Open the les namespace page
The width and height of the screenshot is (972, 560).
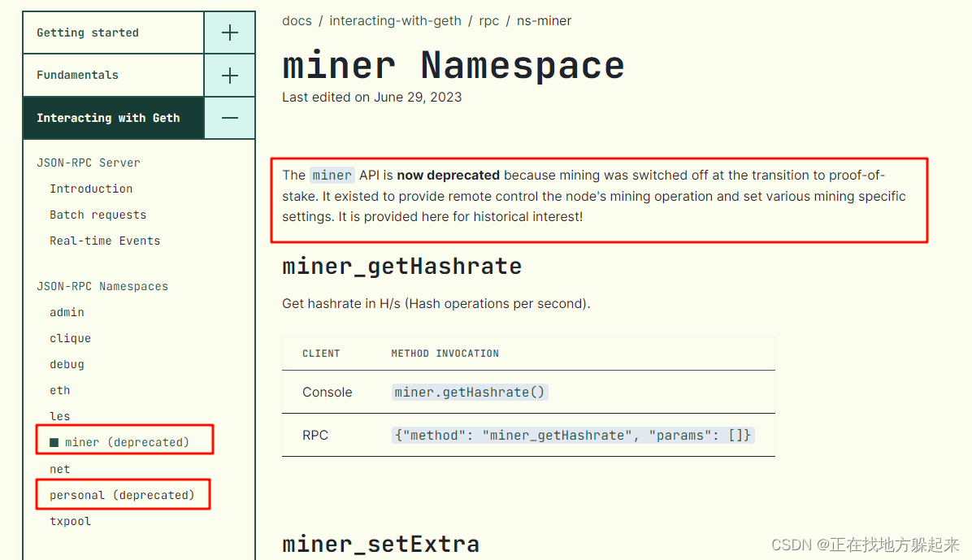coord(59,417)
